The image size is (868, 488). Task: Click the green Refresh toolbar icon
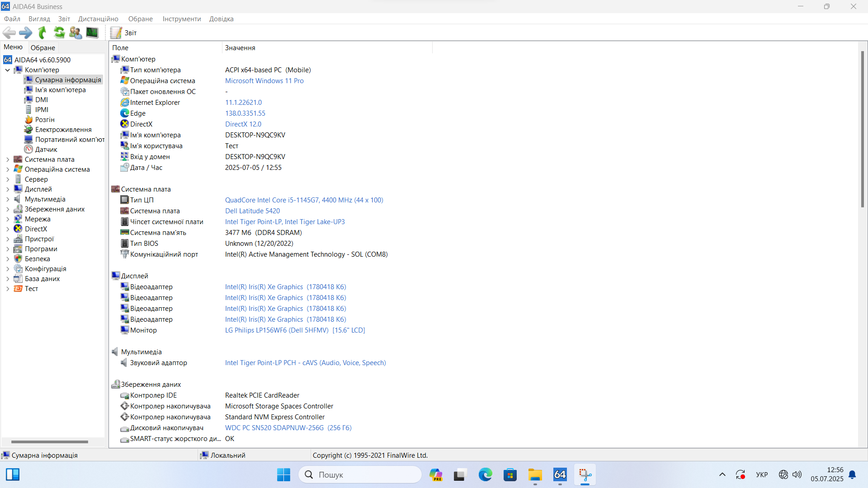coord(59,33)
